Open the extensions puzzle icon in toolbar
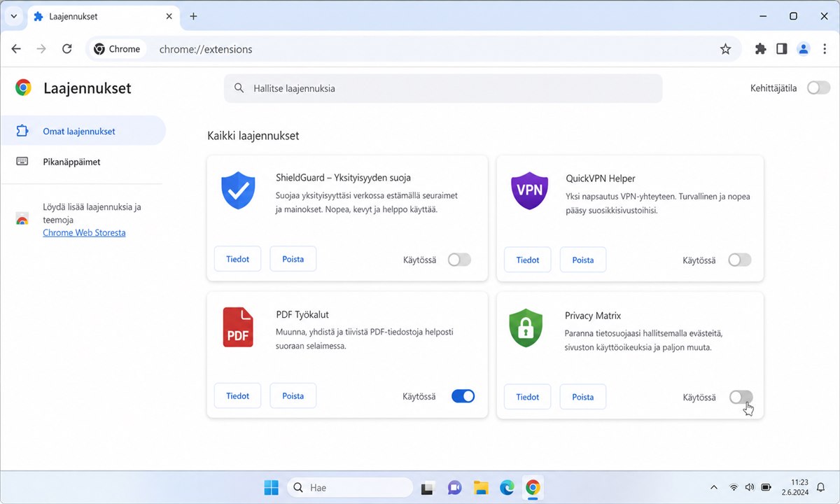Viewport: 840px width, 504px height. (761, 49)
